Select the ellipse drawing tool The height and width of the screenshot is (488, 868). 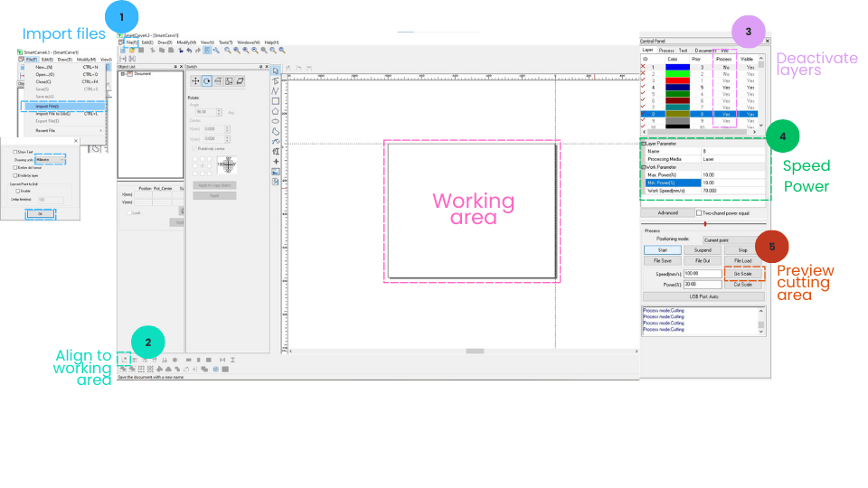pyautogui.click(x=276, y=121)
